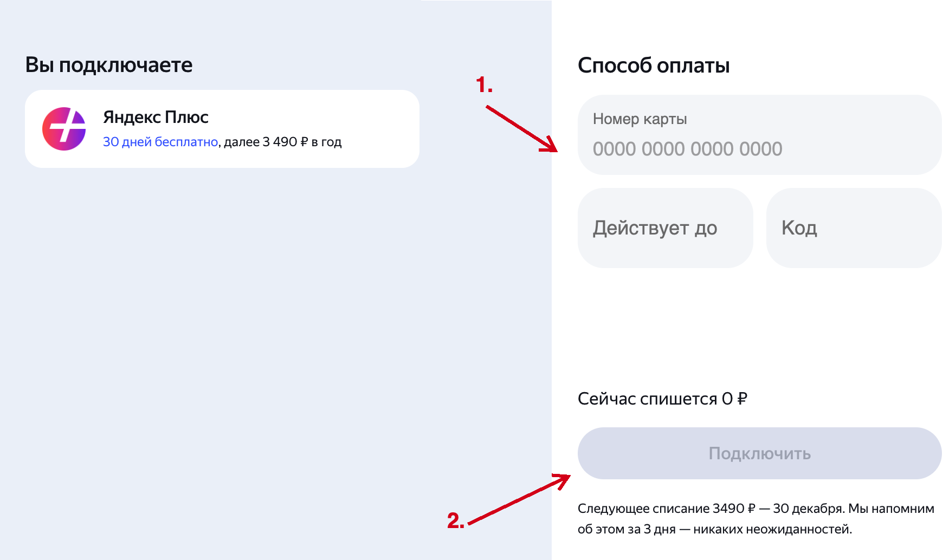The width and height of the screenshot is (949, 560).
Task: Click the "Номер карты" field label
Action: (x=640, y=119)
